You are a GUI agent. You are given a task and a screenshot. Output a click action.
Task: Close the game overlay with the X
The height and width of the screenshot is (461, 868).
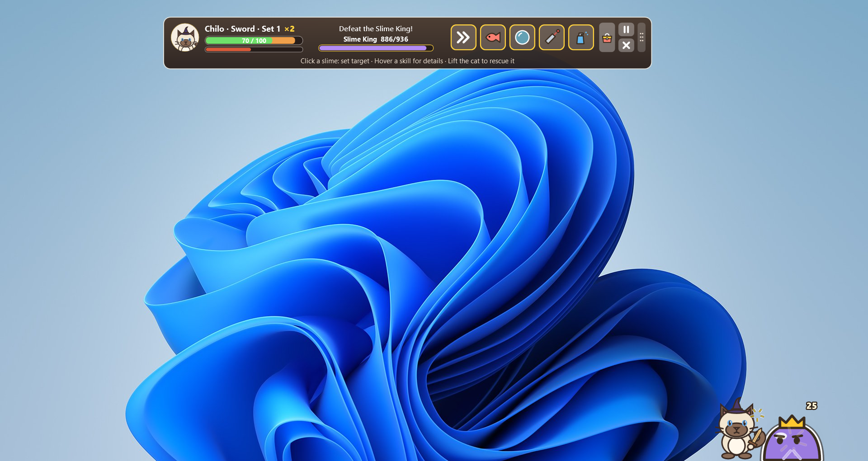coord(626,45)
